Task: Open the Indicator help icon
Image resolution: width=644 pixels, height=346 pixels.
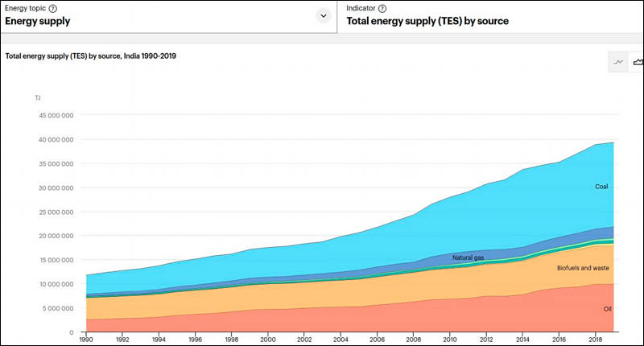Action: point(382,8)
